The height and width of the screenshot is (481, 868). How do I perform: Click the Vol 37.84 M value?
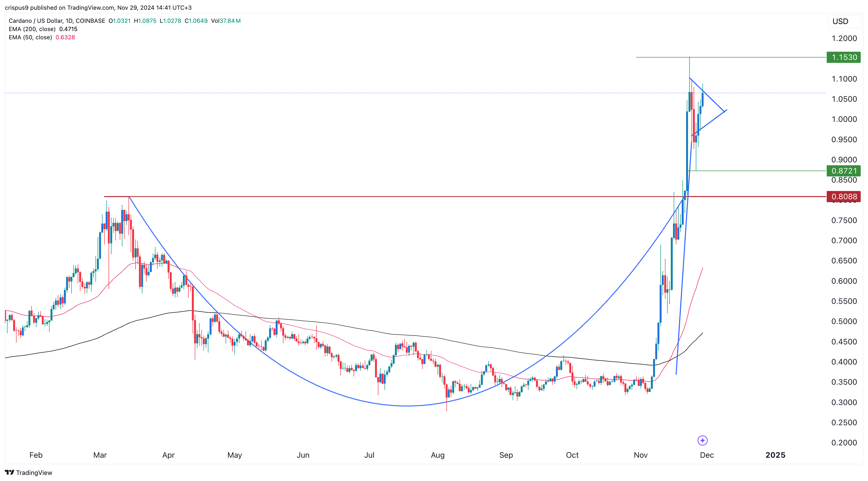coord(226,21)
